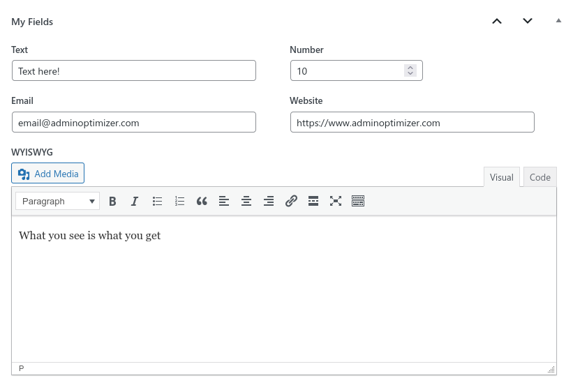Move My Fields box up
Image resolution: width=573 pixels, height=392 pixels.
tap(497, 21)
